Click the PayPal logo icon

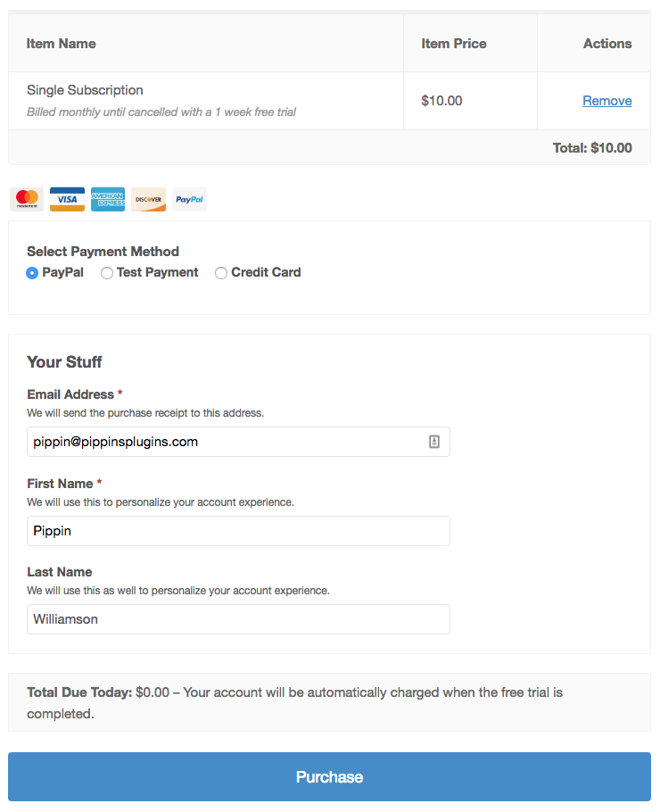189,199
